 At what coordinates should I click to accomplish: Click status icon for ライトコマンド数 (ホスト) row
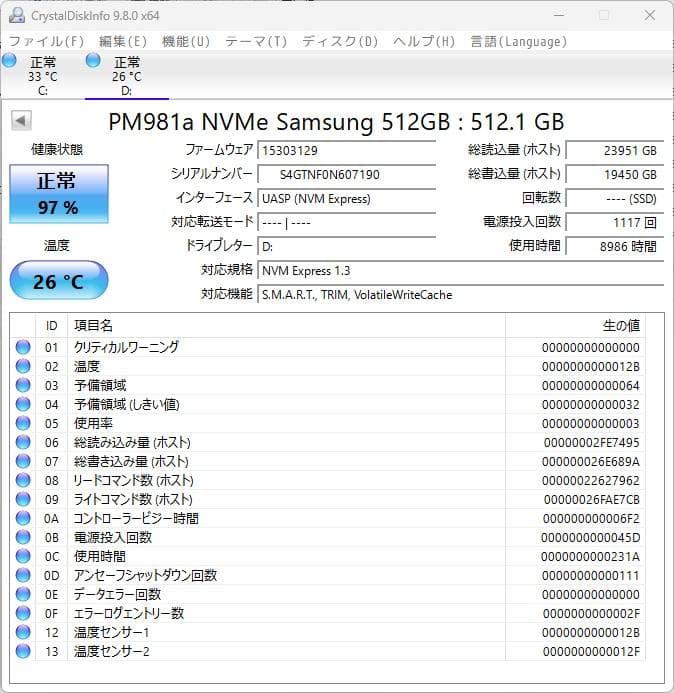point(23,499)
